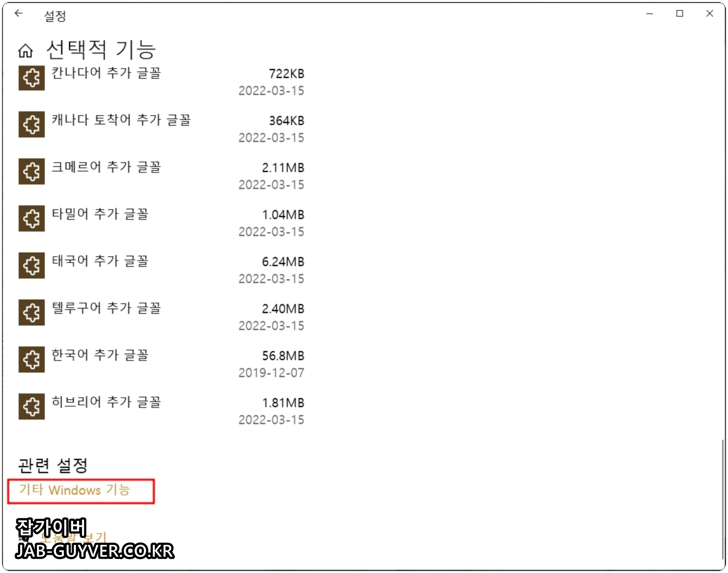Click the 한국어 추가 글꼴 label

100,355
